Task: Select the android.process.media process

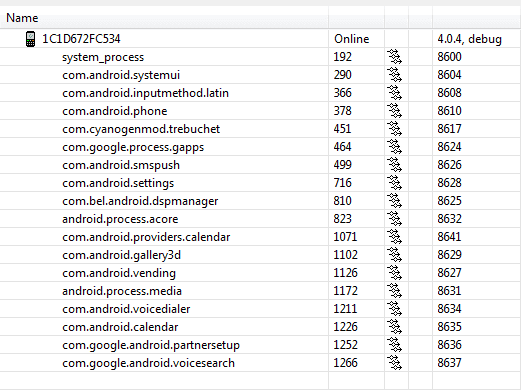Action: pos(122,291)
